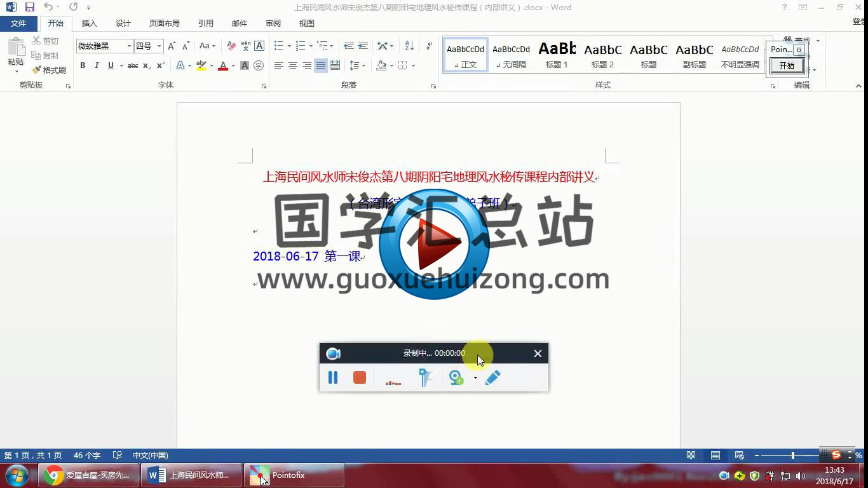Viewport: 868px width, 488px height.
Task: Click the Undo arrow in quick access toolbar
Action: pos(48,7)
